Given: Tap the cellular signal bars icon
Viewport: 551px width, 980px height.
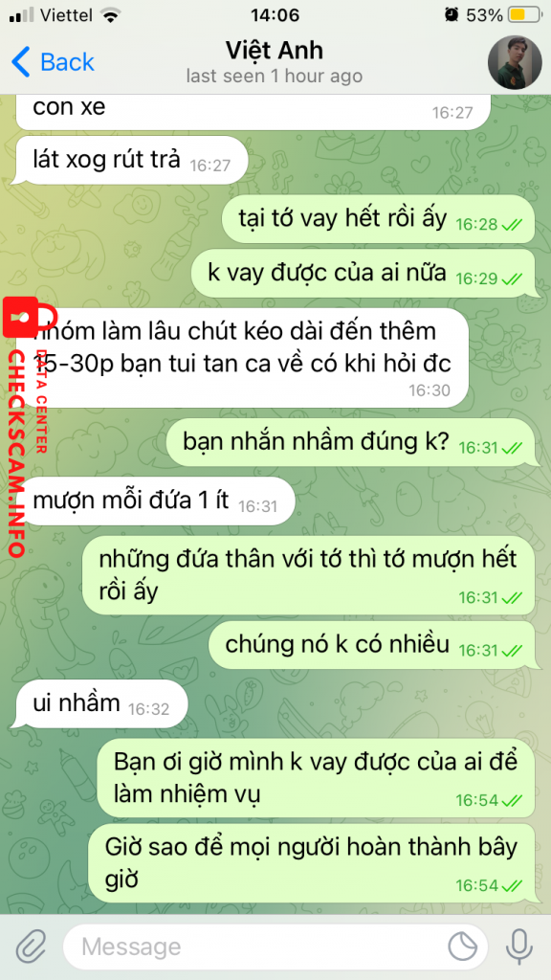Looking at the screenshot, I should [x=22, y=15].
